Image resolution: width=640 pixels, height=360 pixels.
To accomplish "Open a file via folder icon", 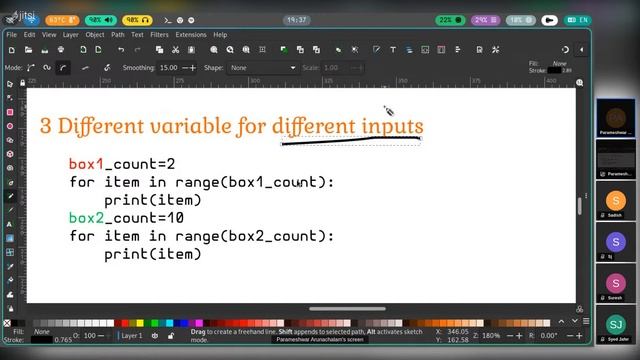I will pyautogui.click(x=28, y=50).
